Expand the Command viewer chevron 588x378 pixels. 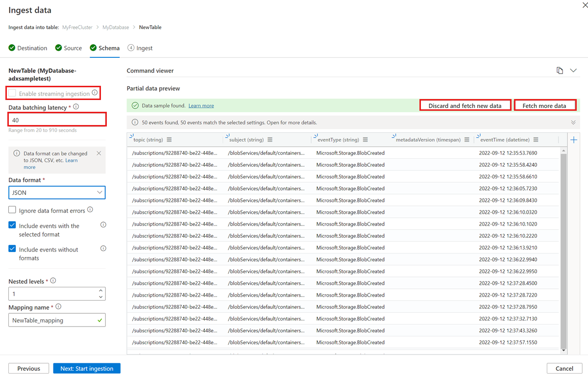point(573,71)
